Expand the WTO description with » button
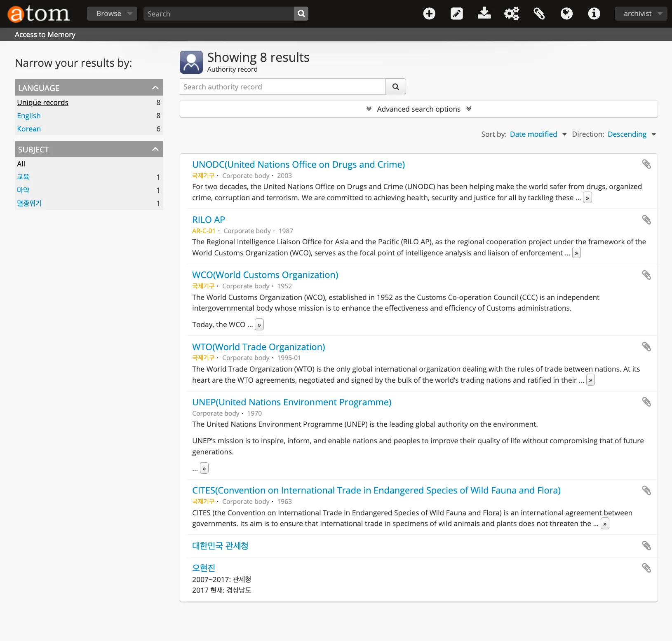 [590, 380]
